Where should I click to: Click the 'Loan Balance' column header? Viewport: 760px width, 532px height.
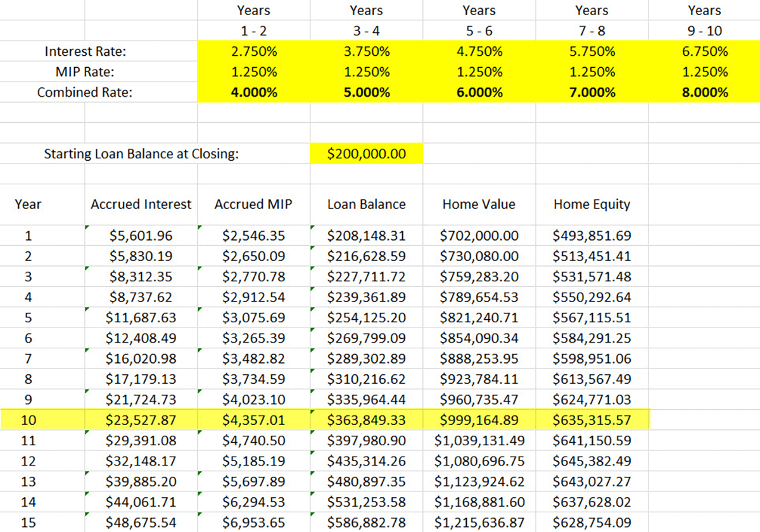(x=367, y=204)
